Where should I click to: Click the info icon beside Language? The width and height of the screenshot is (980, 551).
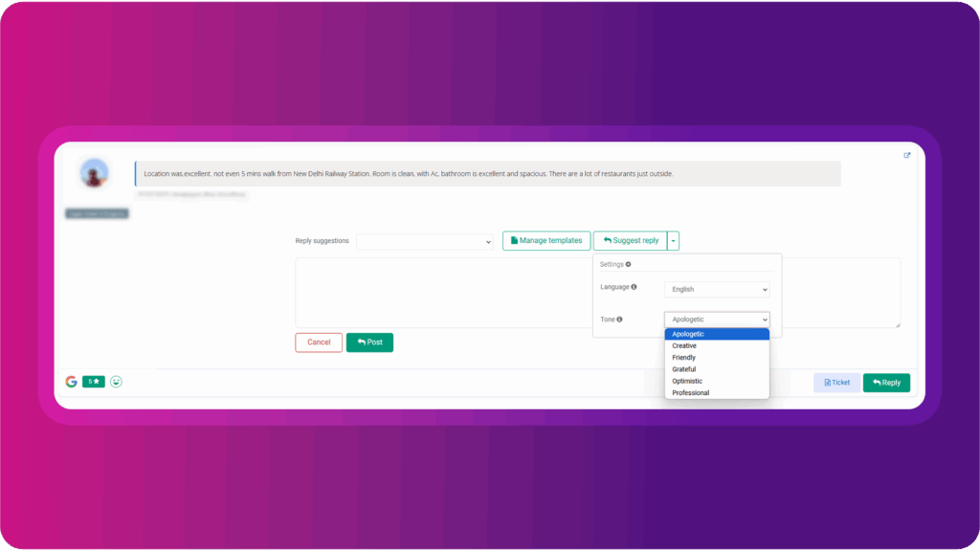click(x=635, y=287)
